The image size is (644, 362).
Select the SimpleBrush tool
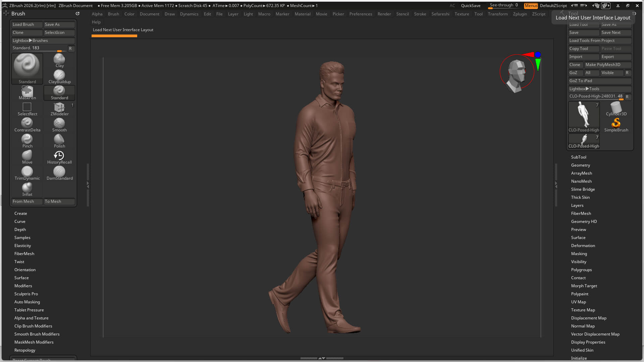(x=616, y=125)
